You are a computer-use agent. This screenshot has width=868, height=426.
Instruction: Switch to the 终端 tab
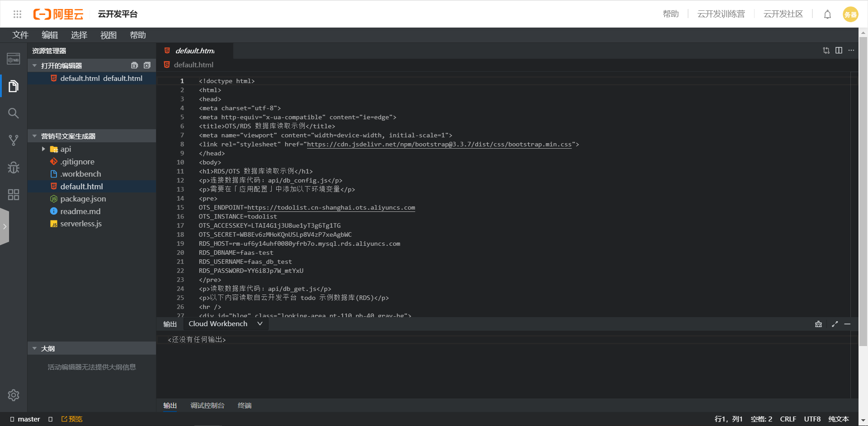click(x=245, y=406)
